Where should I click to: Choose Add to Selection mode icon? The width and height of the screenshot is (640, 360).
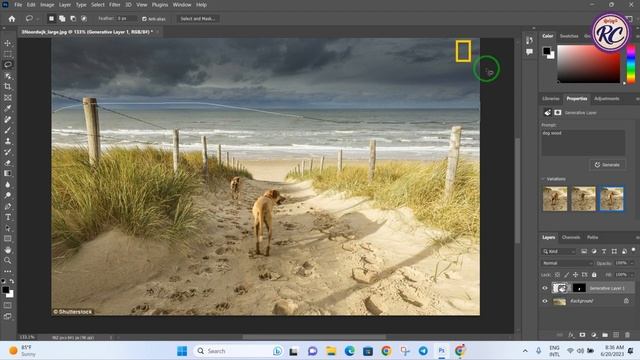[x=62, y=19]
